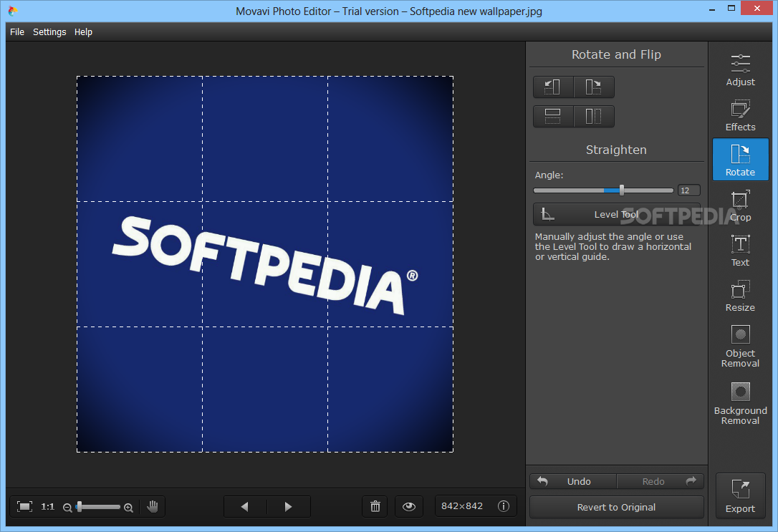
Task: Open the Help menu
Action: pos(83,32)
